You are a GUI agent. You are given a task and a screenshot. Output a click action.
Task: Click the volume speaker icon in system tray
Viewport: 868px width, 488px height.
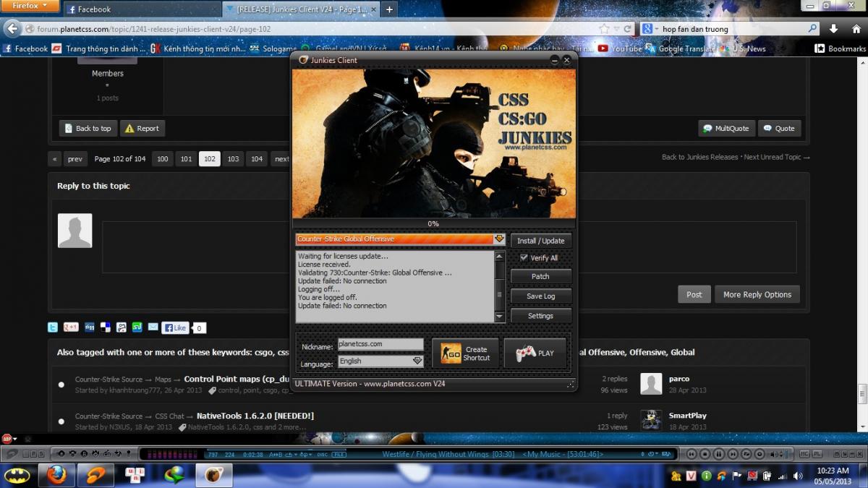coord(798,476)
